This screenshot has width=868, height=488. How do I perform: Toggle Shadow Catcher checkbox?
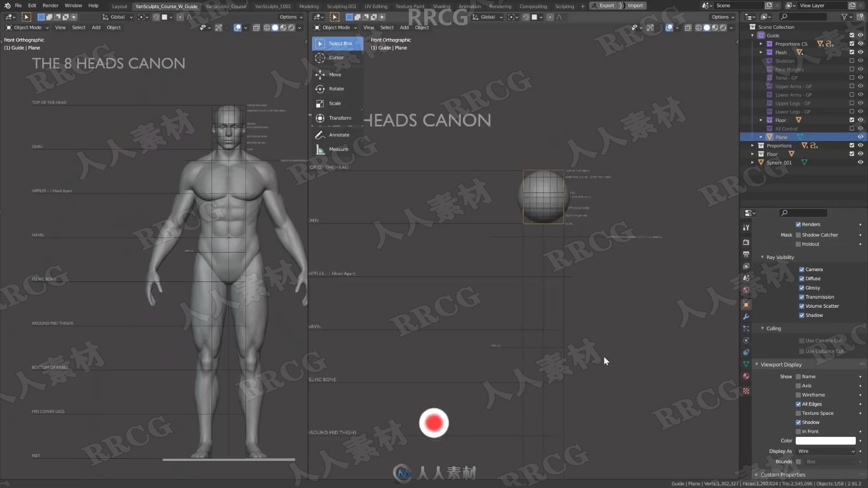[798, 235]
